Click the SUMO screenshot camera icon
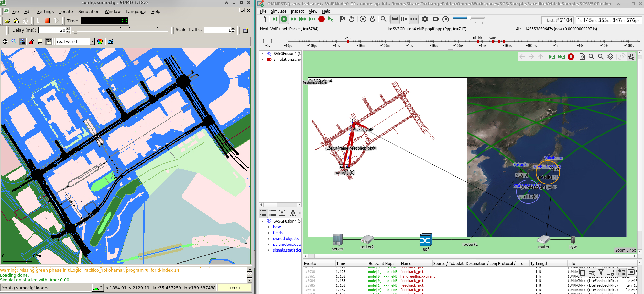644x294 pixels. 111,42
